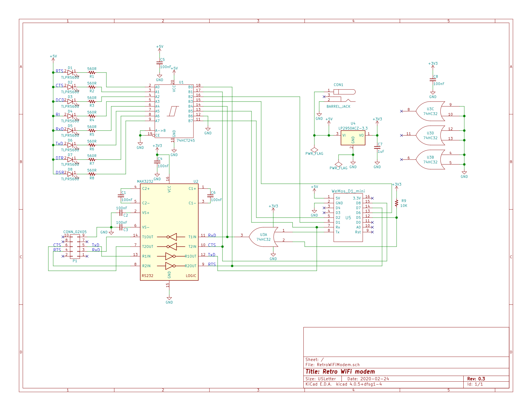Select the D1 LED symbol on the RTS line
The width and height of the screenshot is (532, 411).
(70, 73)
